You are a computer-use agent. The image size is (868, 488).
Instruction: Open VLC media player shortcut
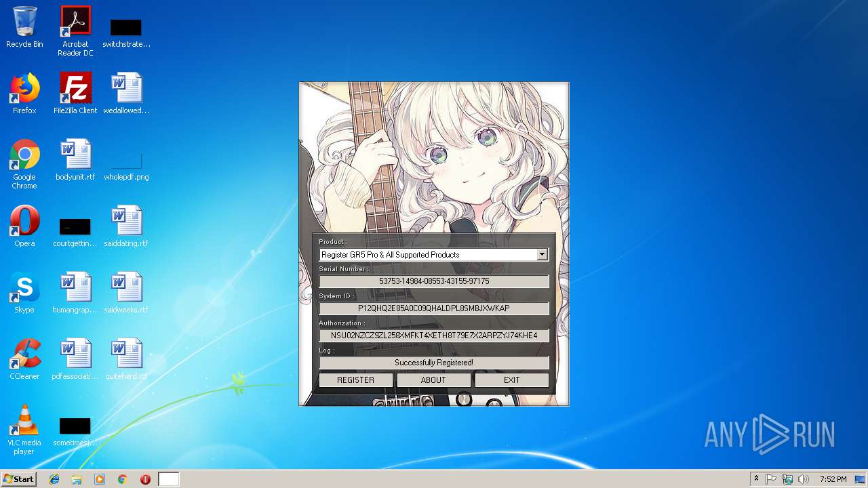[x=24, y=430]
